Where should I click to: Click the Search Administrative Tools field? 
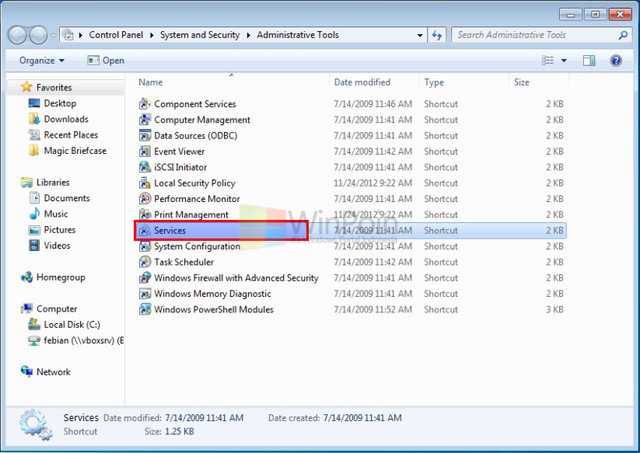pyautogui.click(x=535, y=35)
